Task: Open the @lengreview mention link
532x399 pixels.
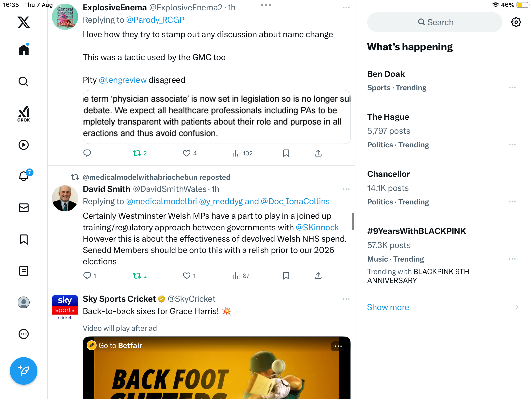Action: 122,80
